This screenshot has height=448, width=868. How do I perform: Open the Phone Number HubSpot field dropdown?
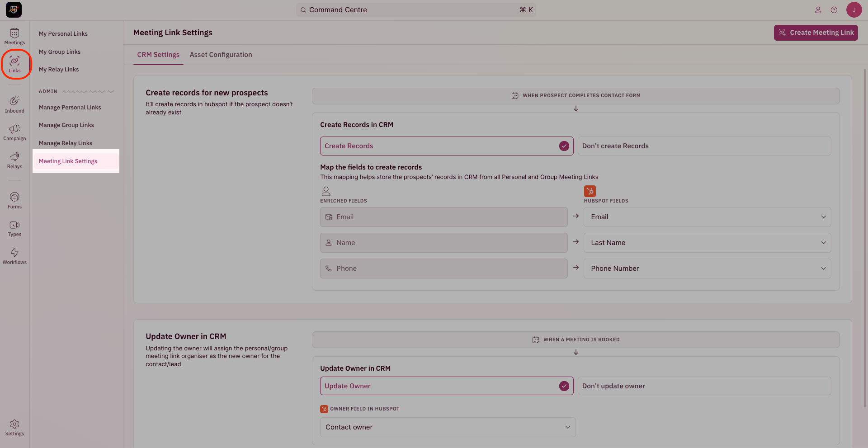click(x=707, y=269)
